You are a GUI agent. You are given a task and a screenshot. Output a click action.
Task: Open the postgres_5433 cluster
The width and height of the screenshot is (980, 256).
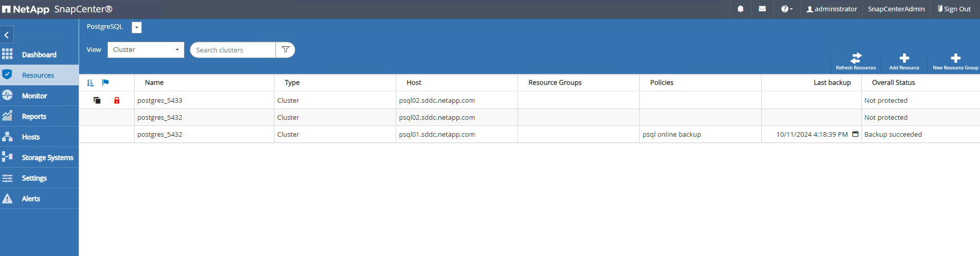tap(160, 100)
